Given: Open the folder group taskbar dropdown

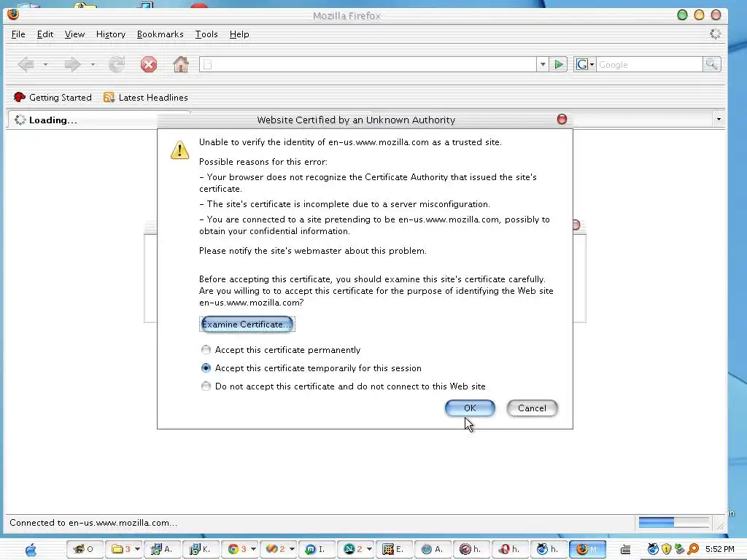Looking at the screenshot, I should coord(137,549).
